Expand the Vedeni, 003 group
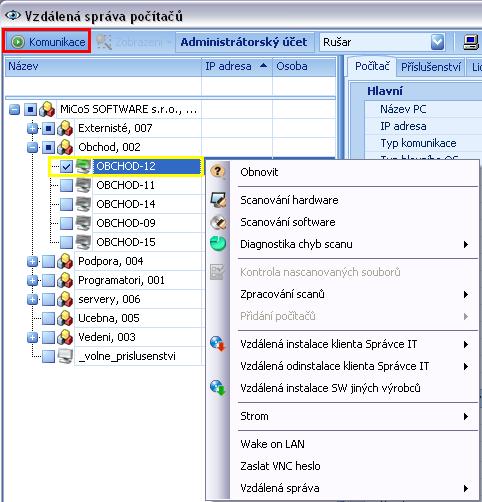Image resolution: width=482 pixels, height=502 pixels. click(32, 337)
